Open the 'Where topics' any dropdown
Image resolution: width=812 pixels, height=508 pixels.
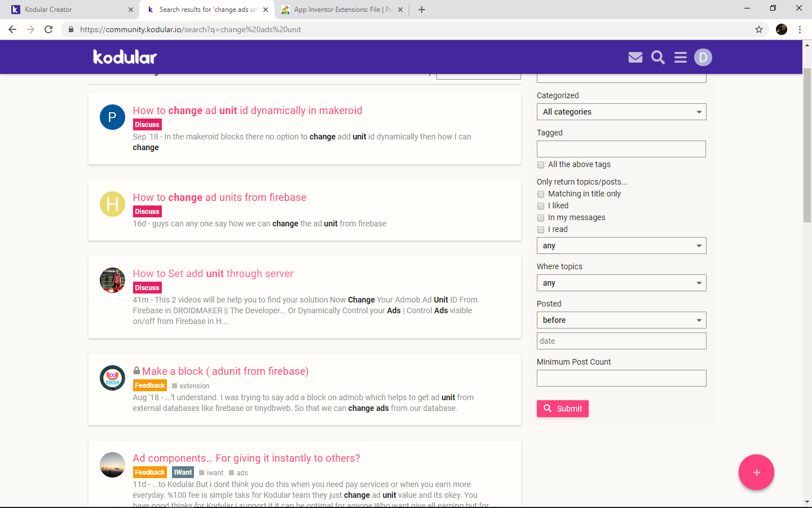[x=621, y=283]
